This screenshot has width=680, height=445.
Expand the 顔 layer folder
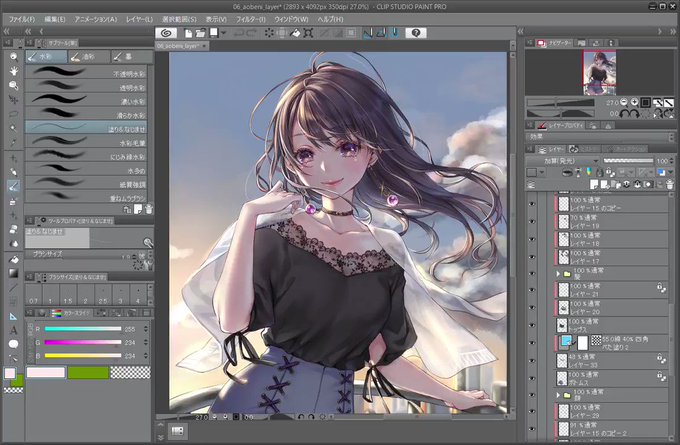[558, 395]
